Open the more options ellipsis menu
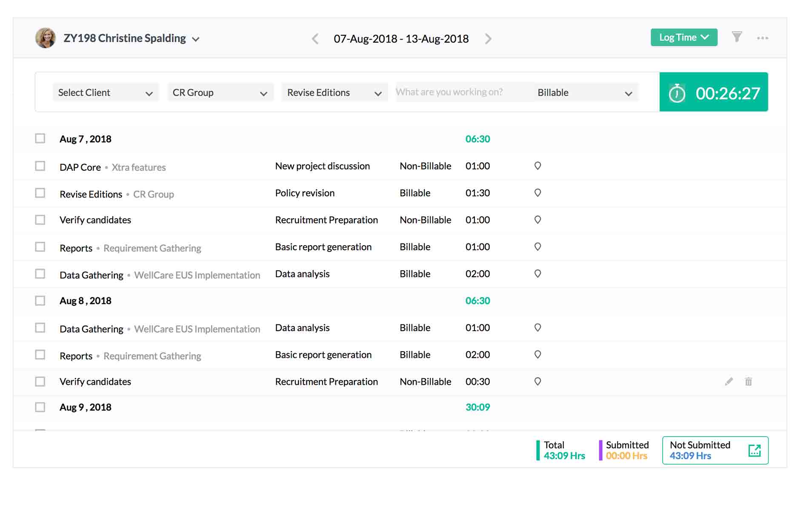The width and height of the screenshot is (800, 532). pos(763,37)
